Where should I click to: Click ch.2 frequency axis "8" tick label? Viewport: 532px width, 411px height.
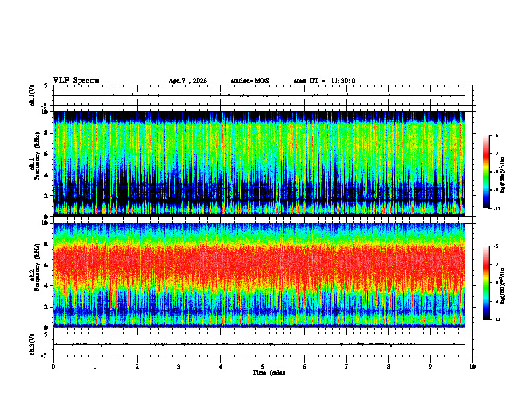[x=46, y=244]
